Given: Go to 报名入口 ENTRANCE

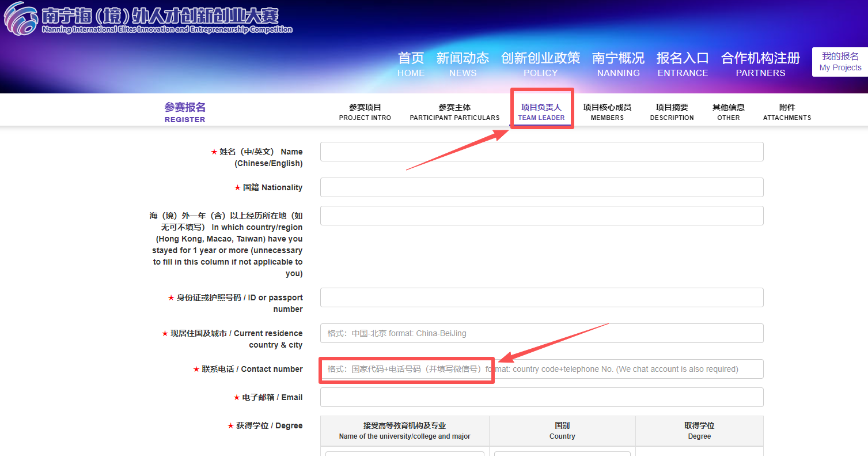Looking at the screenshot, I should point(683,65).
